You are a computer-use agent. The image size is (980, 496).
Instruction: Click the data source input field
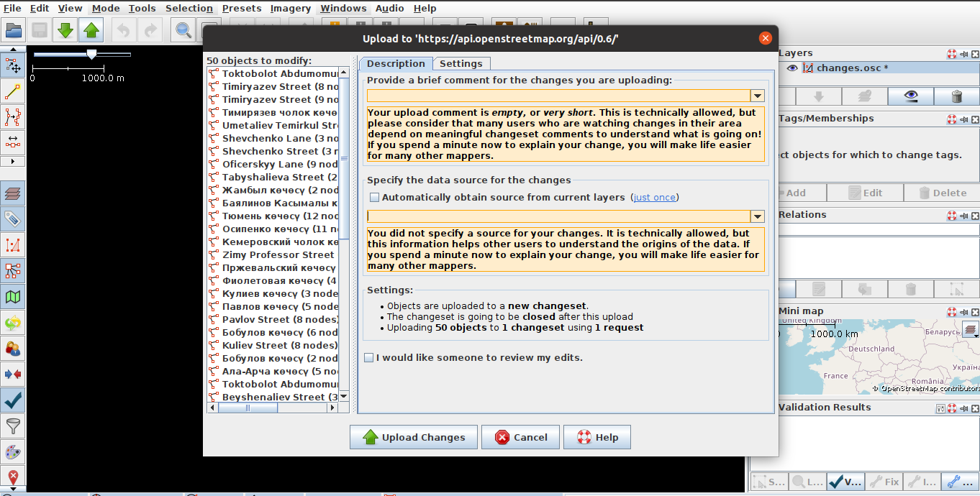tap(558, 216)
